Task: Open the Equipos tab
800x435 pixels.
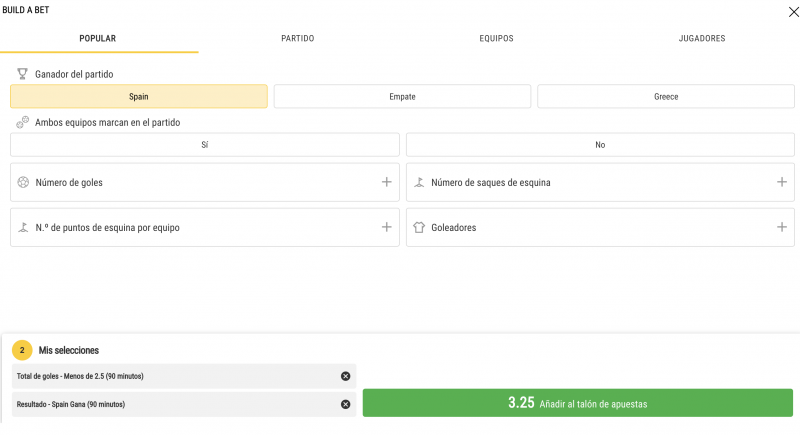Action: click(x=497, y=38)
